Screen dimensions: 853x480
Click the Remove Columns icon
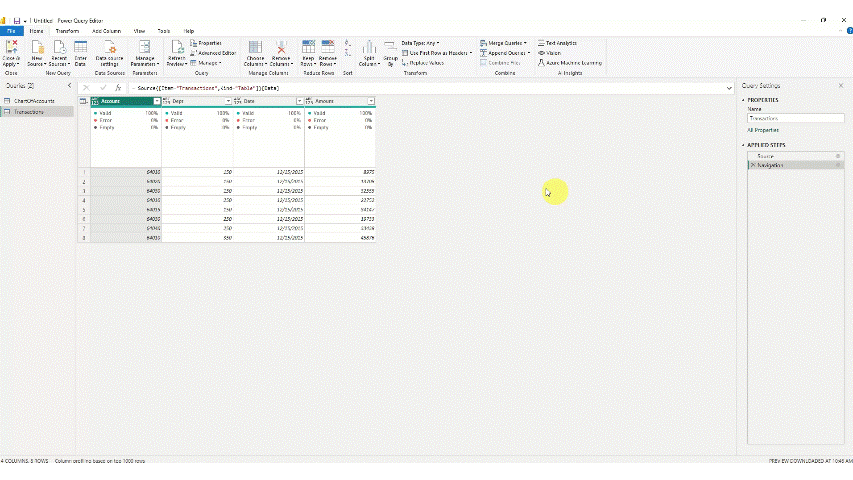(281, 50)
